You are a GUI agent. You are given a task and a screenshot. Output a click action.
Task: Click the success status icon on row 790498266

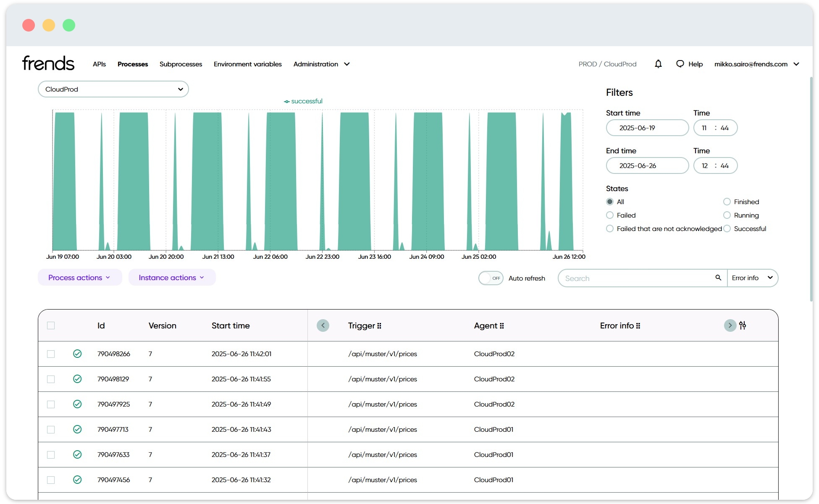point(77,354)
